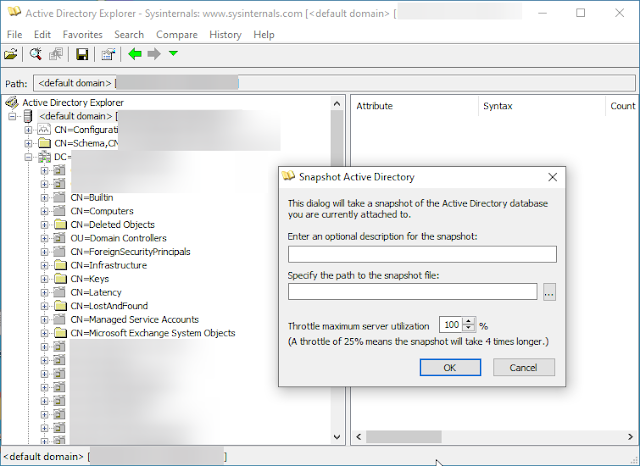Expand the OU=Domain Controllers node
640x466 pixels.
coord(44,238)
